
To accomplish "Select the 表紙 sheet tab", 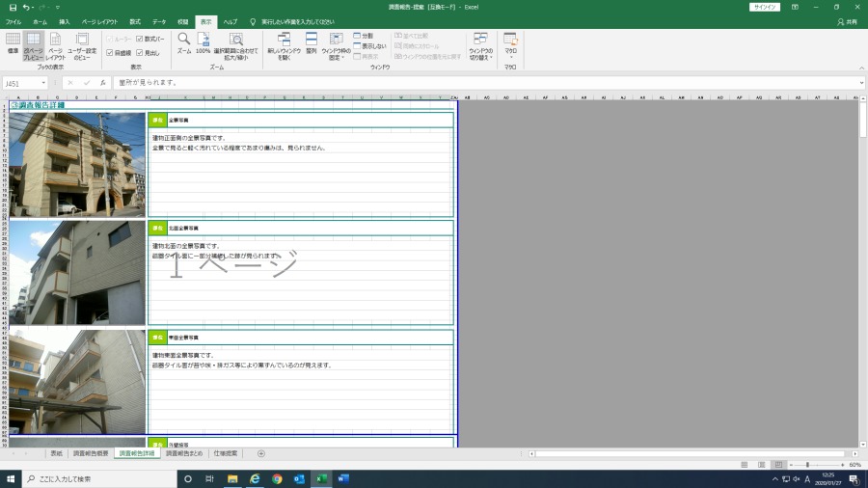I will pos(57,453).
